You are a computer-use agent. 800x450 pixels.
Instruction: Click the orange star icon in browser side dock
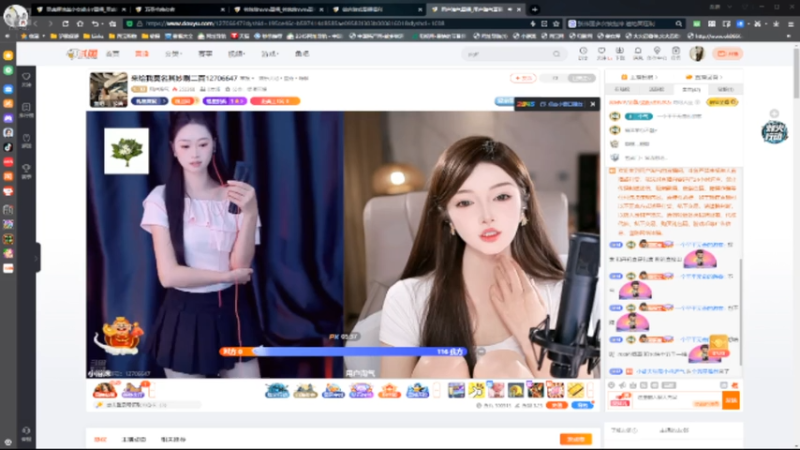(8, 55)
